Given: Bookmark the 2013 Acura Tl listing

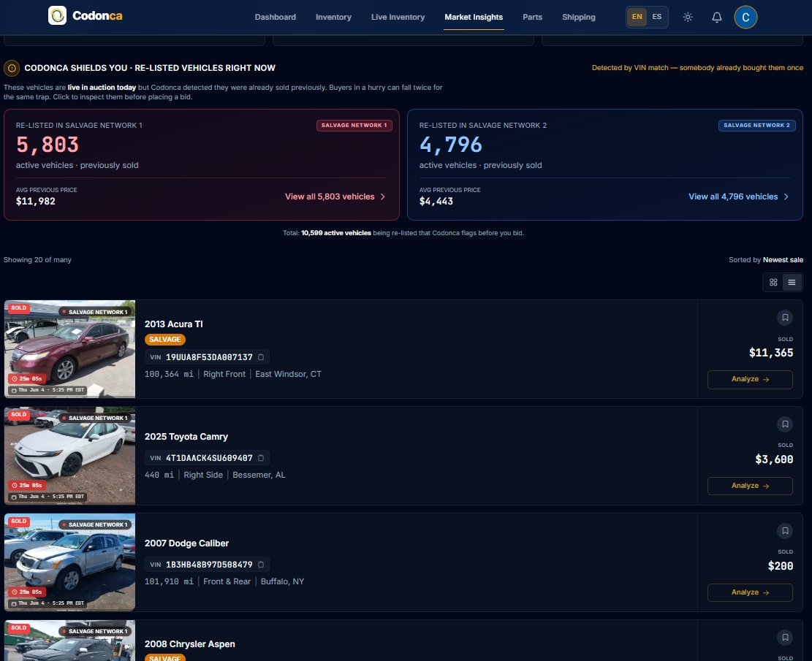Looking at the screenshot, I should [x=785, y=318].
